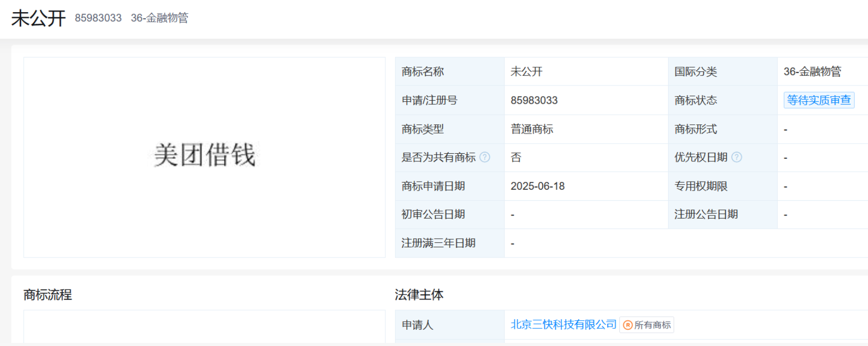Open the 北京三快科技有限公司 applicant link
Screen dimensions: 868x346
563,325
